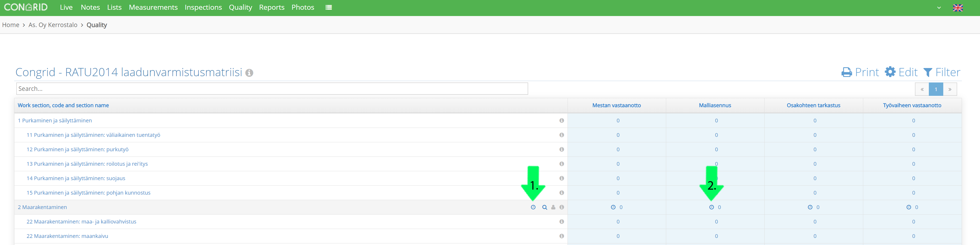Go to the previous page with the « button

(922, 89)
